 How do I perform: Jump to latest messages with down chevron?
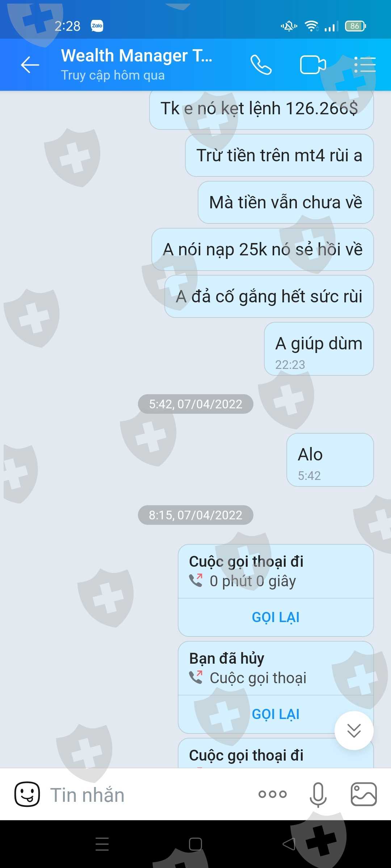354,731
